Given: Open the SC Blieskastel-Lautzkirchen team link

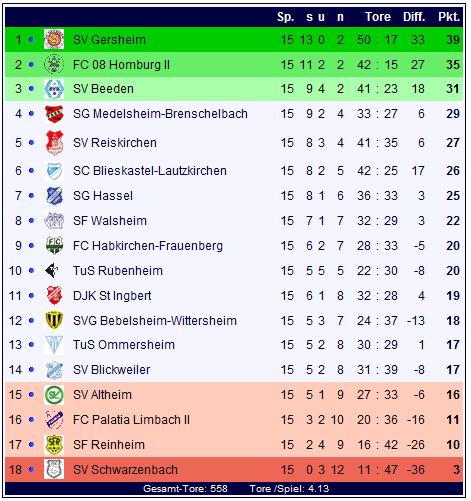Looking at the screenshot, I should (150, 171).
